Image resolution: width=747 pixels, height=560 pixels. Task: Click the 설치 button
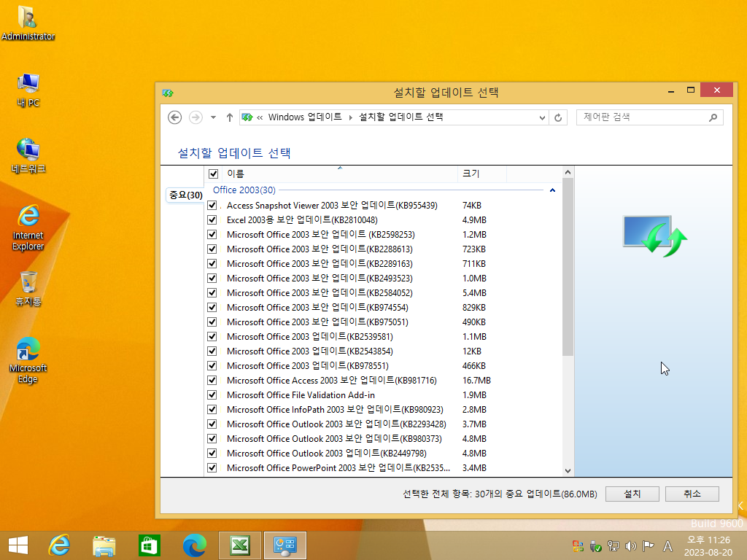[x=632, y=494]
